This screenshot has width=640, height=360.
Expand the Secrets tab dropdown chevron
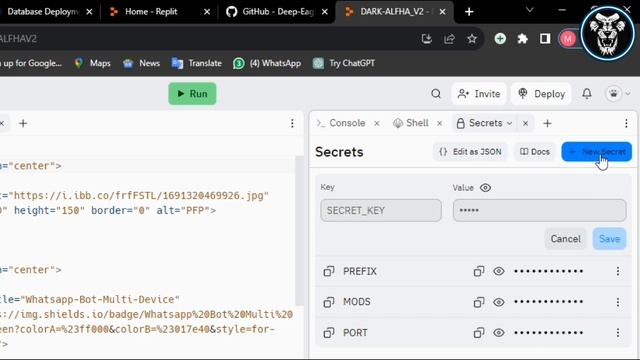509,123
